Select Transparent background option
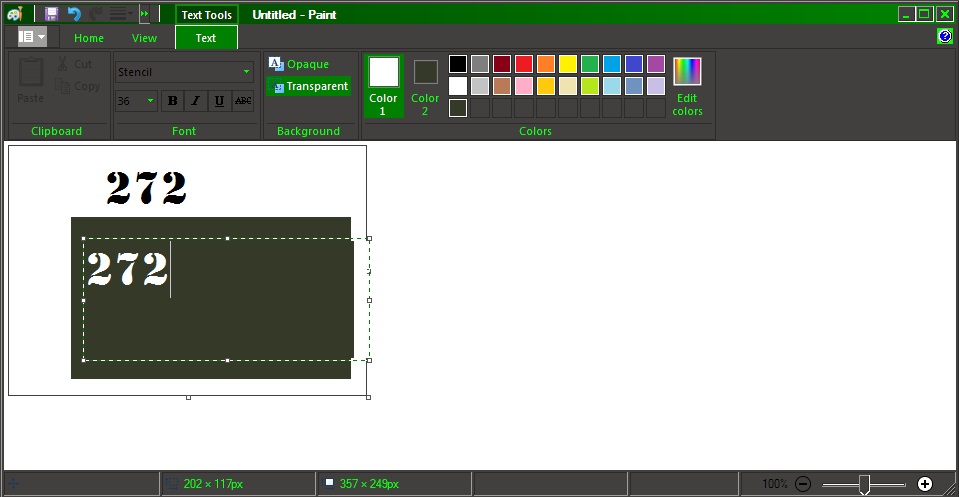The height and width of the screenshot is (497, 959). (309, 86)
